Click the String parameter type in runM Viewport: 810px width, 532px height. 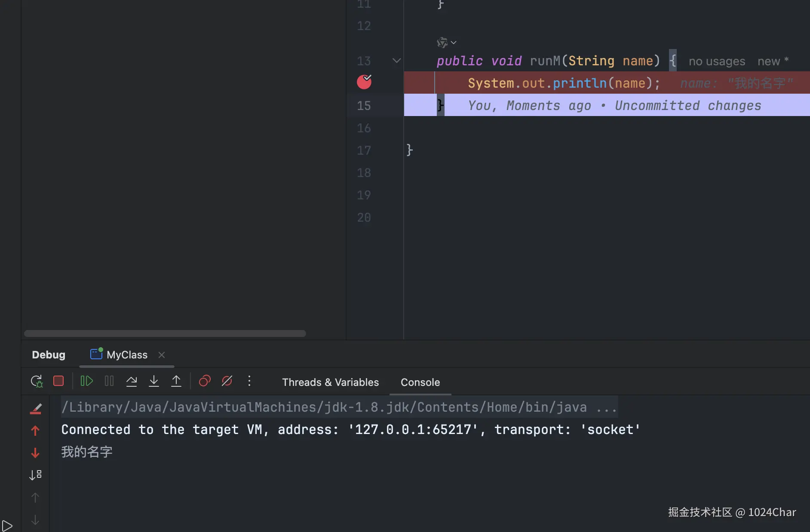click(x=591, y=61)
